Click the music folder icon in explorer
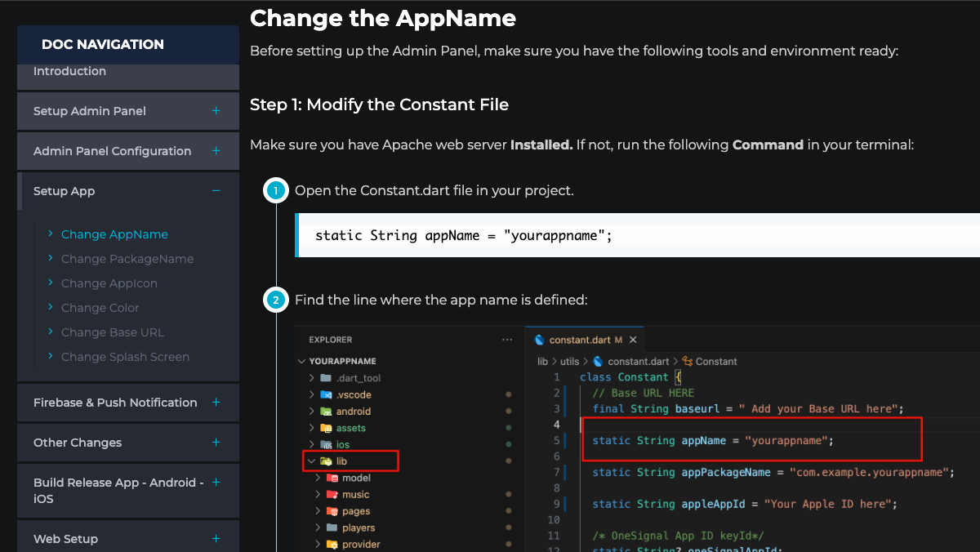This screenshot has height=552, width=980. pos(332,495)
